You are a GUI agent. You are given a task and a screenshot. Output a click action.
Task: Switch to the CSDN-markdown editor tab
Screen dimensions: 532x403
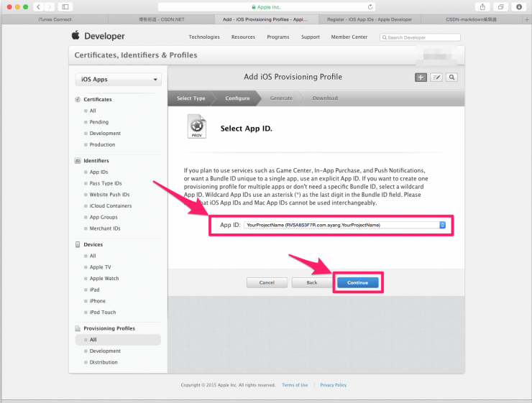pyautogui.click(x=472, y=19)
